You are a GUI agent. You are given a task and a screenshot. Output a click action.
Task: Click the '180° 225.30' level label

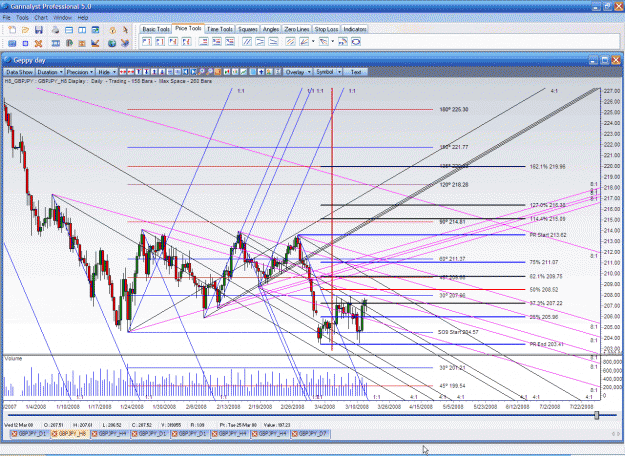(454, 110)
